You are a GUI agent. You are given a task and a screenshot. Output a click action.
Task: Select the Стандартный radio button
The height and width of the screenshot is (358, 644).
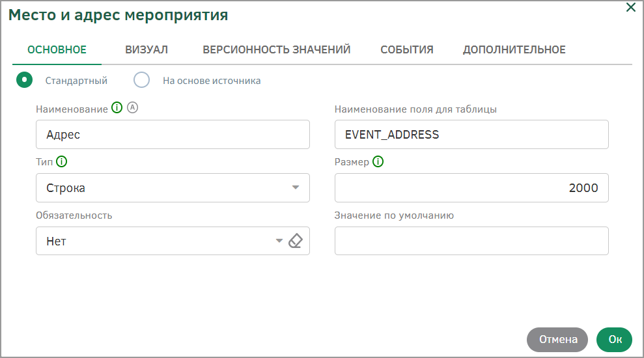25,80
